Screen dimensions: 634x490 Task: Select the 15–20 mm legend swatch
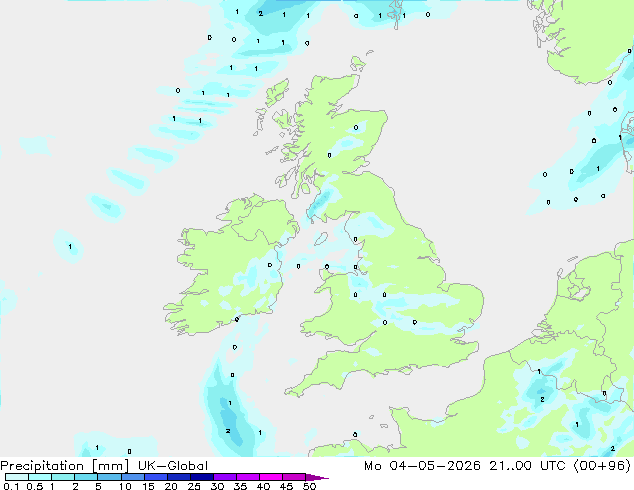pos(155,477)
